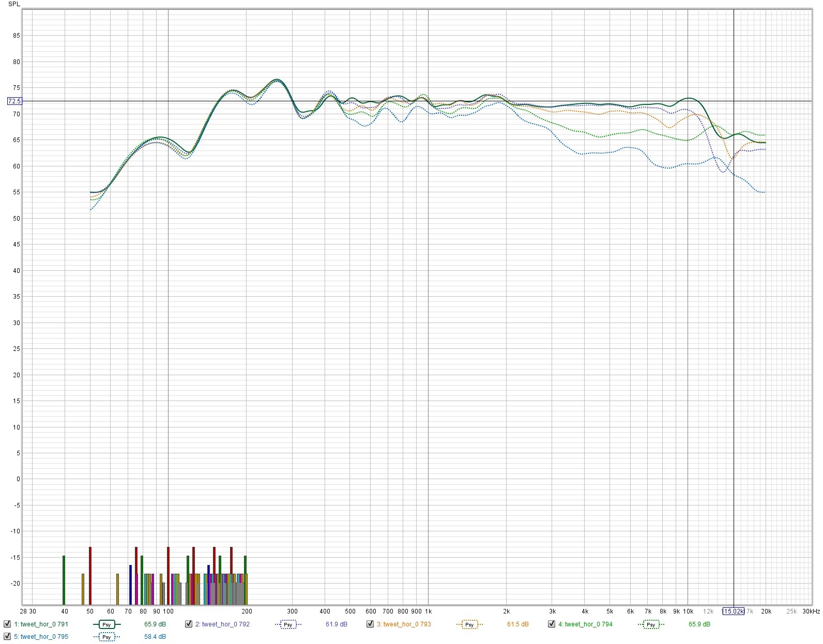Image resolution: width=823 pixels, height=644 pixels.
Task: Click the 30kHz frequency axis label
Action: [x=811, y=611]
